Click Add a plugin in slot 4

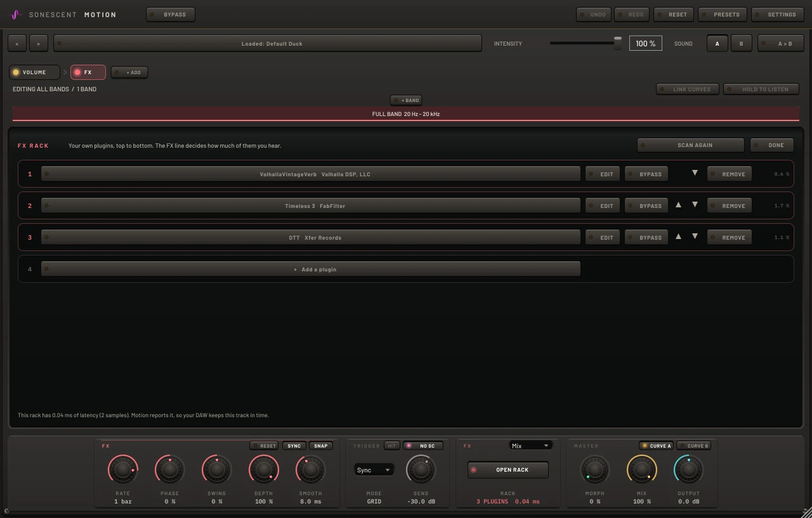point(311,269)
